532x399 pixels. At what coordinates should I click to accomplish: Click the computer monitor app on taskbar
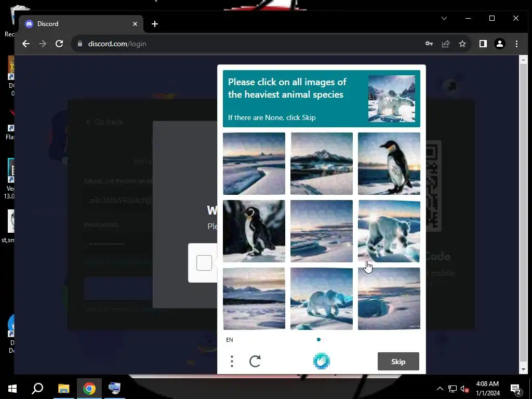(115, 389)
